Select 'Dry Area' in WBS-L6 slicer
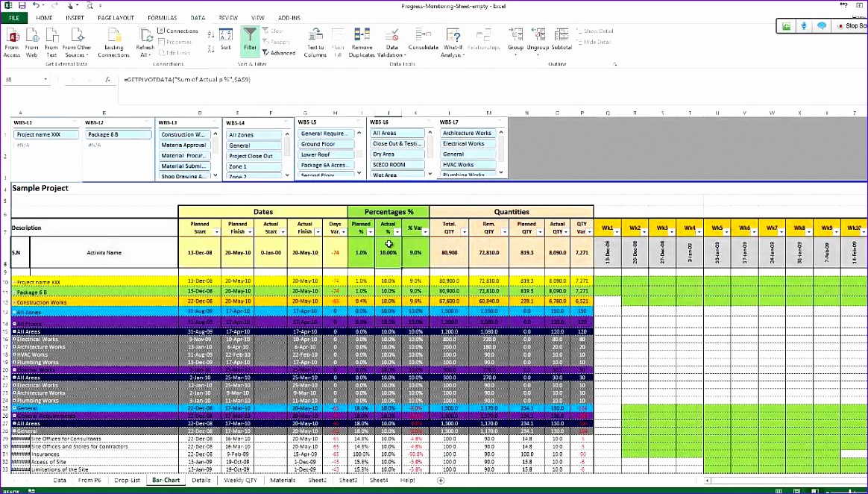The width and height of the screenshot is (868, 494). 397,154
